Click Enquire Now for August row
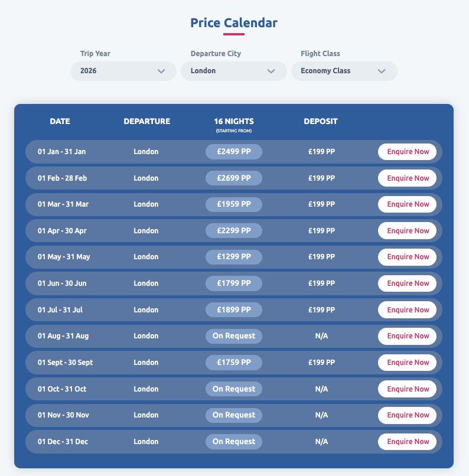Image resolution: width=469 pixels, height=476 pixels. pos(408,336)
